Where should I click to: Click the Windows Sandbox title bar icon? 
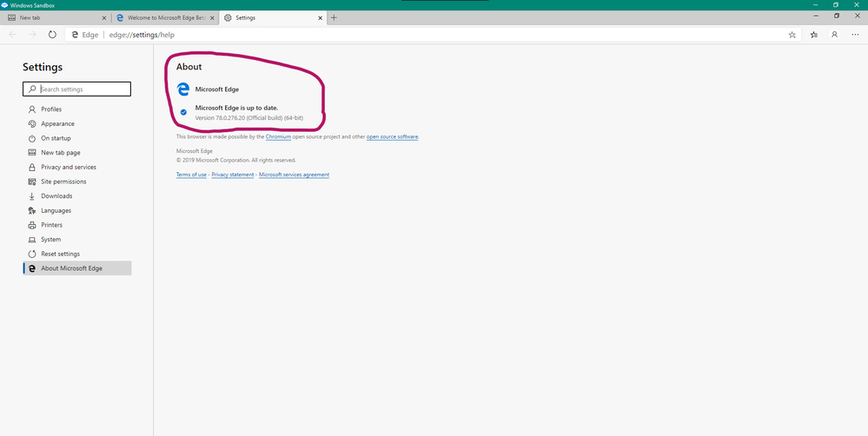point(4,5)
